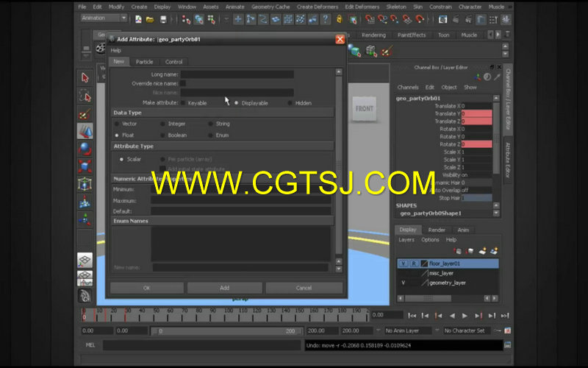
Task: Select the Keyable radio button
Action: 183,103
